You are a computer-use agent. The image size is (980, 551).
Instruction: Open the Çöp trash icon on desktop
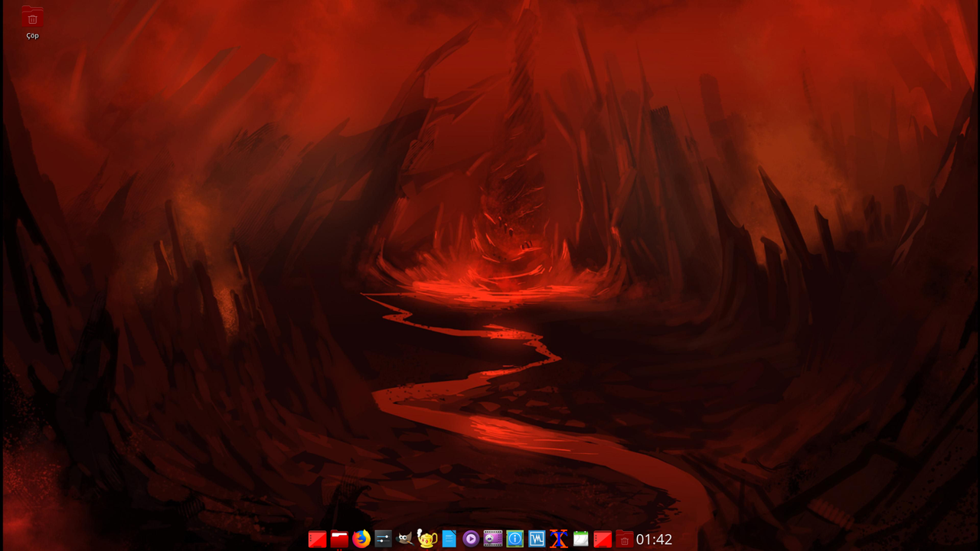click(x=32, y=18)
